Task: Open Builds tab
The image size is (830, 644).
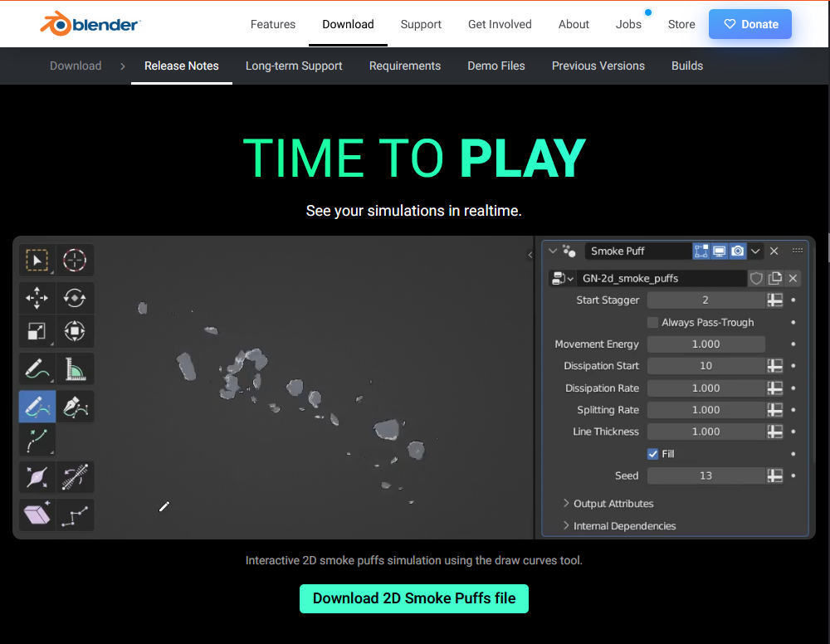Action: [687, 66]
